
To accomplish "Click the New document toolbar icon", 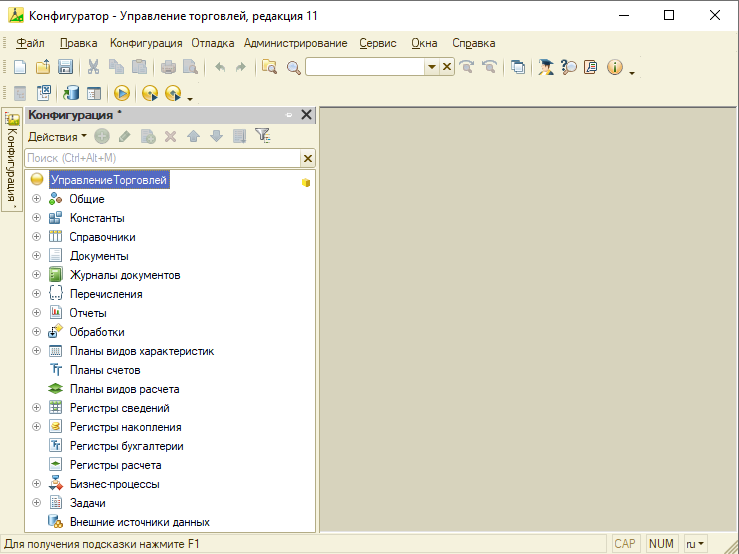I will (x=20, y=67).
